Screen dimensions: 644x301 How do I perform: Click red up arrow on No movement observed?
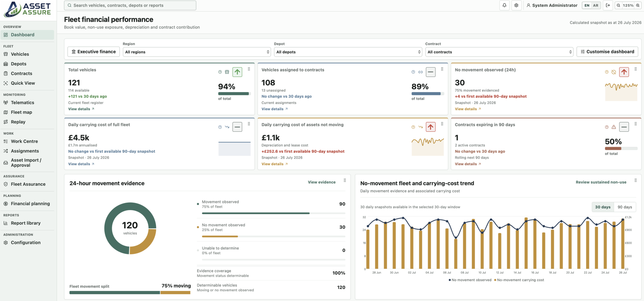pyautogui.click(x=624, y=72)
